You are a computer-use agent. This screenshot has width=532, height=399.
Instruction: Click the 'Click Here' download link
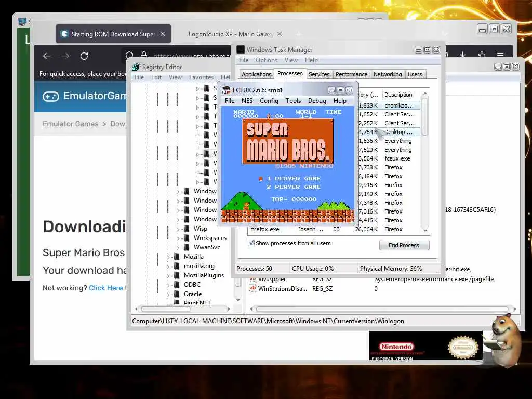tap(106, 288)
